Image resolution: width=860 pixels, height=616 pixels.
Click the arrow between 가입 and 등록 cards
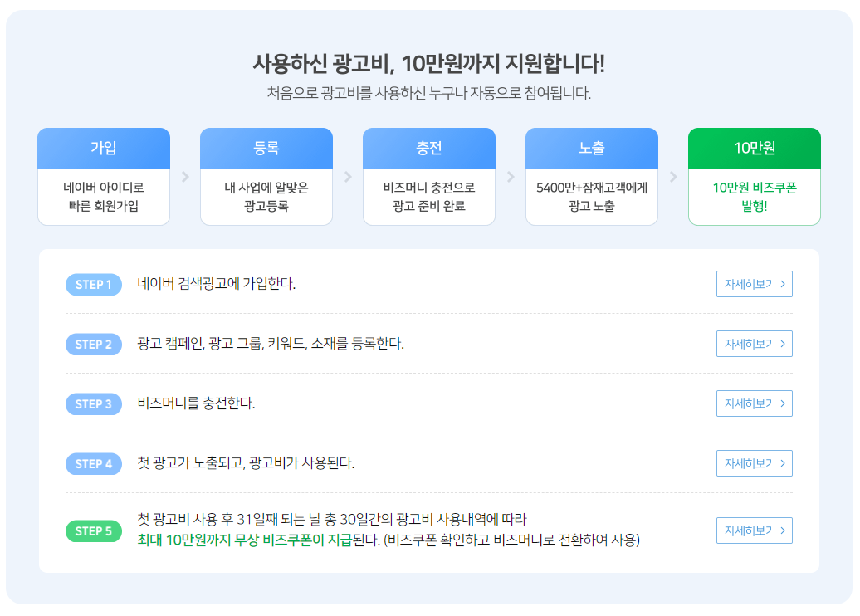point(185,177)
